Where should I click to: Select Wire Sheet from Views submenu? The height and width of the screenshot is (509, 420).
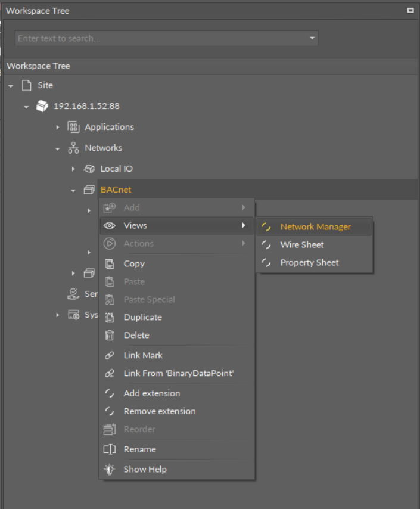pyautogui.click(x=302, y=244)
